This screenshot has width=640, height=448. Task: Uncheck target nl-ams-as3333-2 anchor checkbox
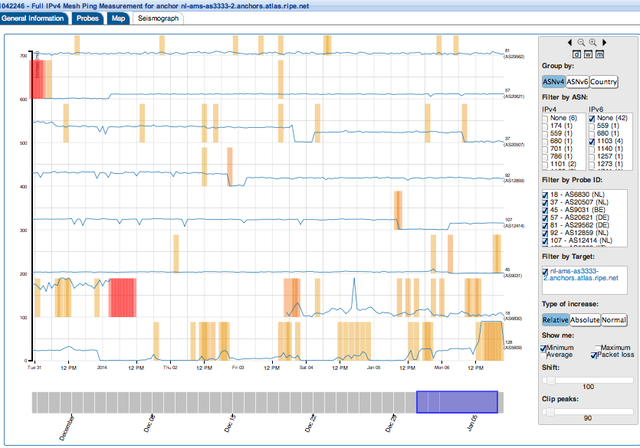click(x=545, y=272)
